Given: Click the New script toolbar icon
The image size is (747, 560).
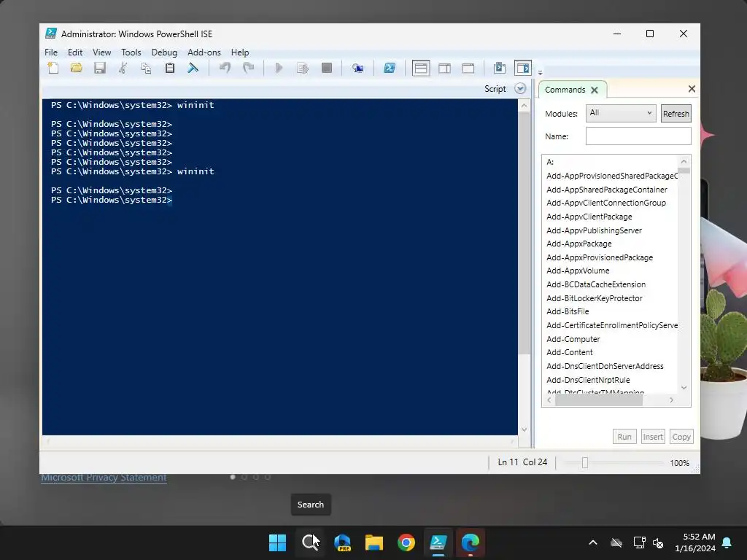Looking at the screenshot, I should point(53,68).
